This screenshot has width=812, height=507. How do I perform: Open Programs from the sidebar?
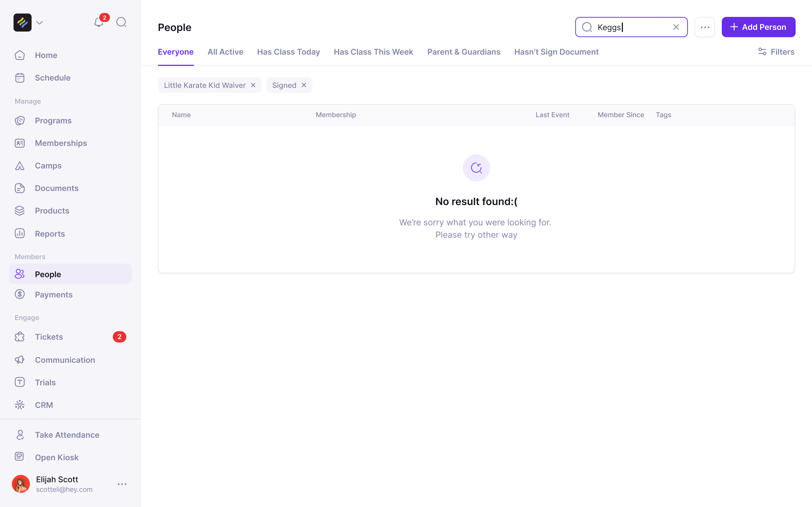(53, 120)
